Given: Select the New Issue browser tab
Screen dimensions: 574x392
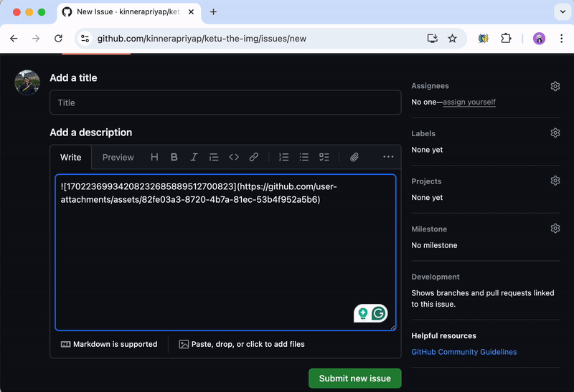Looking at the screenshot, I should pyautogui.click(x=129, y=12).
